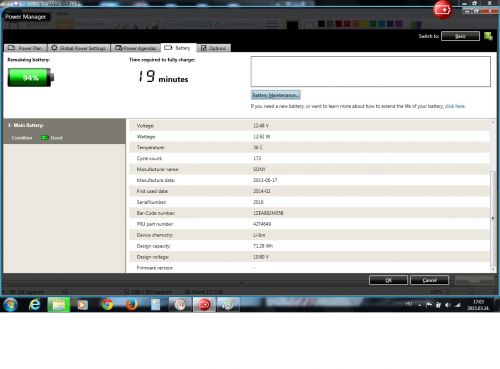Launch Firefox from taskbar

pos(131,305)
